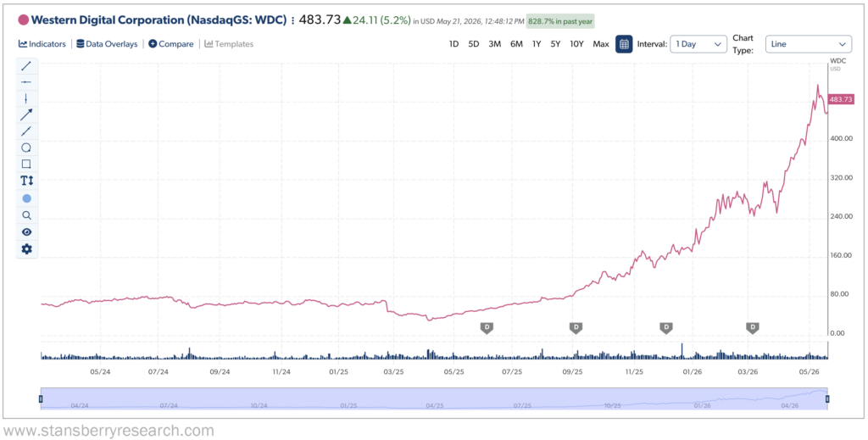This screenshot has width=868, height=440.
Task: Select the arrow drawing tool
Action: pyautogui.click(x=26, y=114)
